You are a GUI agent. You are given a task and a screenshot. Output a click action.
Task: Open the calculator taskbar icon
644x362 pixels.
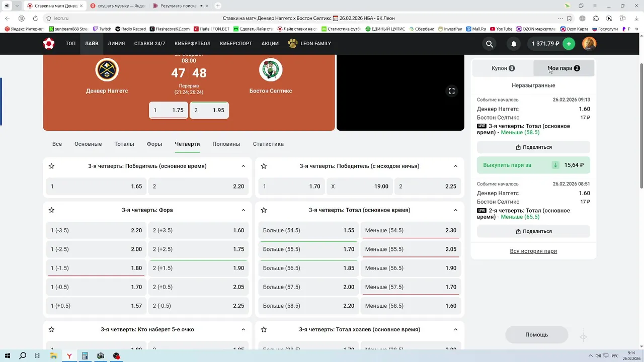click(85, 356)
